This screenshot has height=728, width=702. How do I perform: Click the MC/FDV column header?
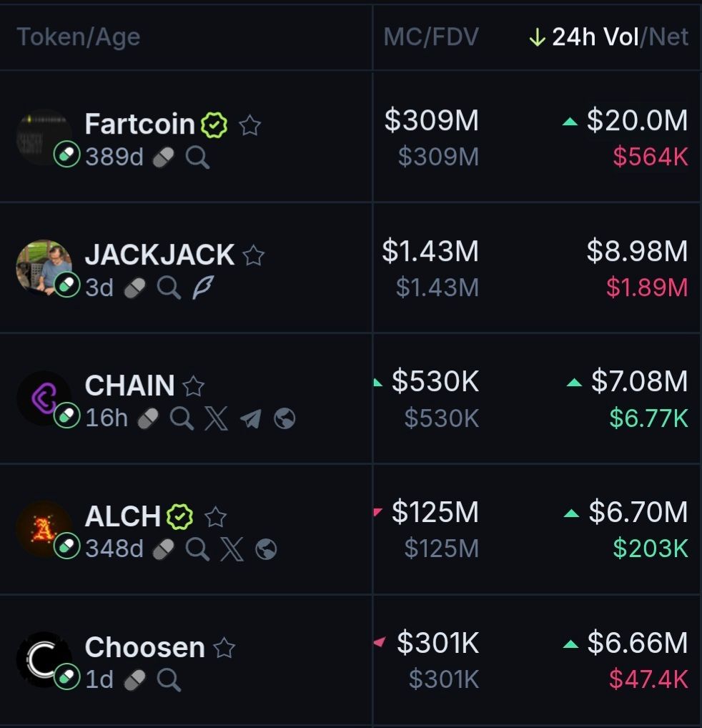click(430, 37)
